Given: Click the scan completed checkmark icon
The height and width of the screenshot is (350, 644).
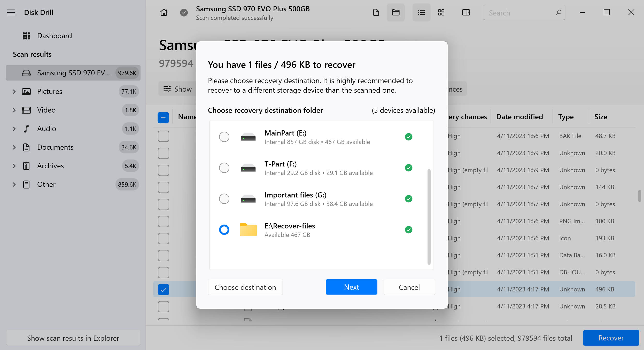Looking at the screenshot, I should [x=184, y=12].
